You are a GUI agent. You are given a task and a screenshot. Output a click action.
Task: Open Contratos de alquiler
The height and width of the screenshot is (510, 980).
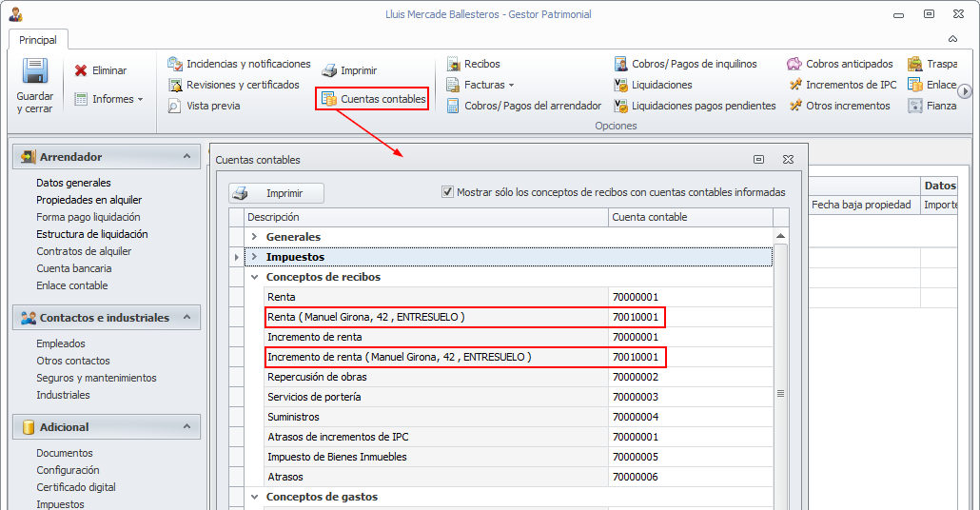pos(84,251)
